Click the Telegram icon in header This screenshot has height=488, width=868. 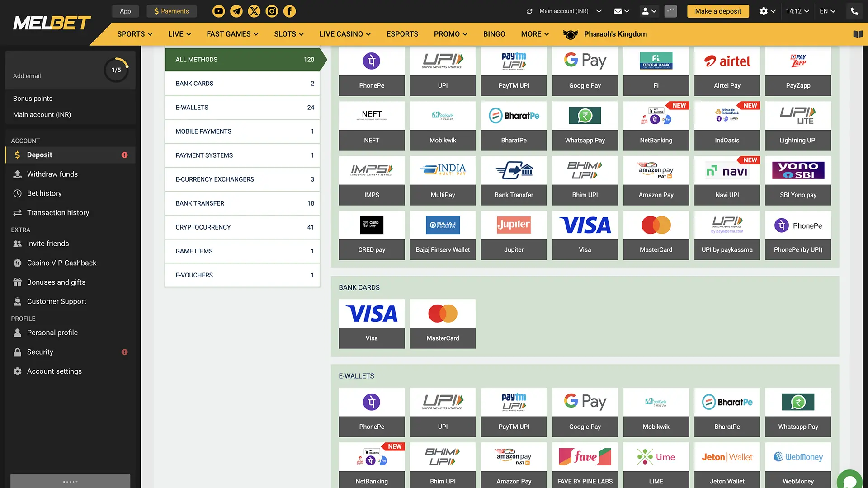(x=236, y=11)
